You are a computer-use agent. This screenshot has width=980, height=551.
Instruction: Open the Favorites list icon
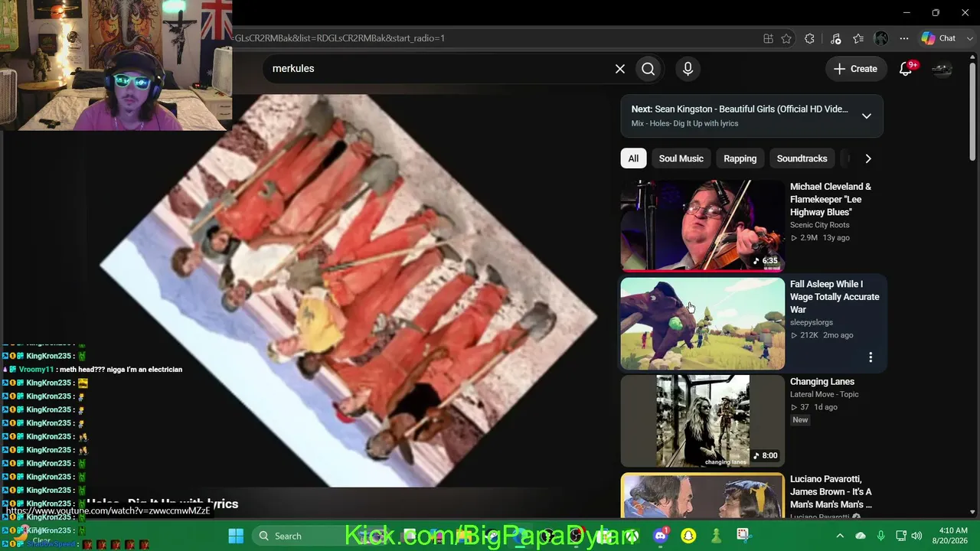[858, 38]
